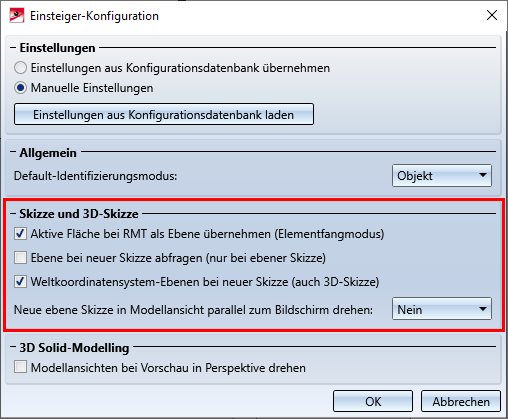Screen dimensions: 508x419
Task: Toggle 'Weltkoordinatensystem-Ebenen bei neuer Skizze' checkbox
Action: tap(20, 282)
